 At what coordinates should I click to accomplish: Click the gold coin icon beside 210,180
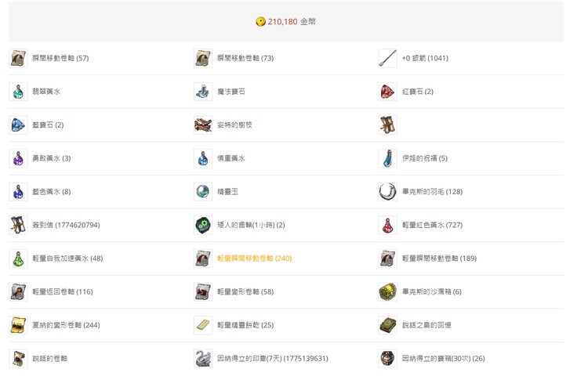260,22
